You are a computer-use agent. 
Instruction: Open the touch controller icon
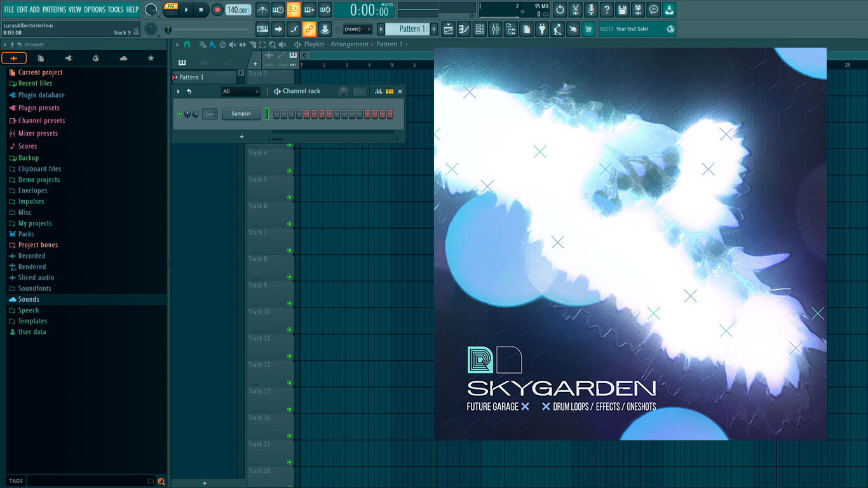[573, 29]
